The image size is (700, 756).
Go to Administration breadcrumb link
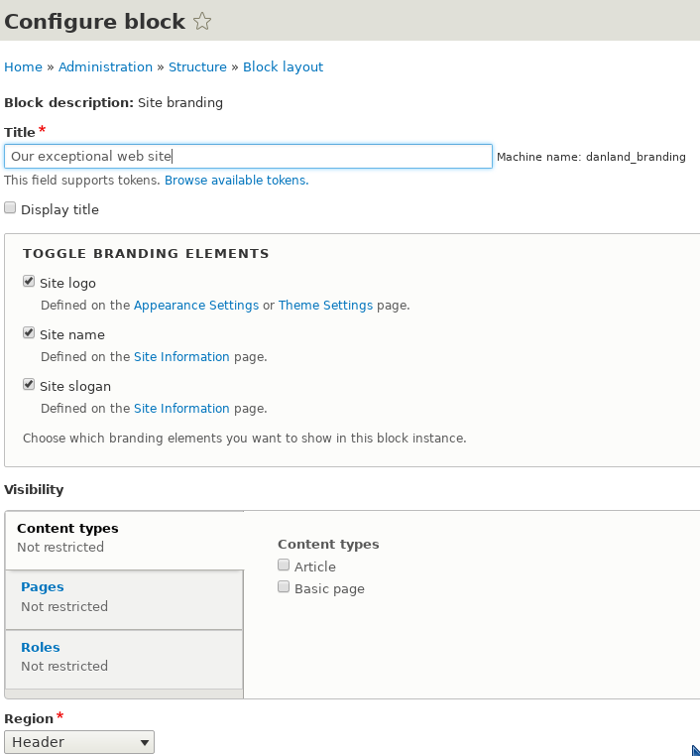click(x=105, y=67)
